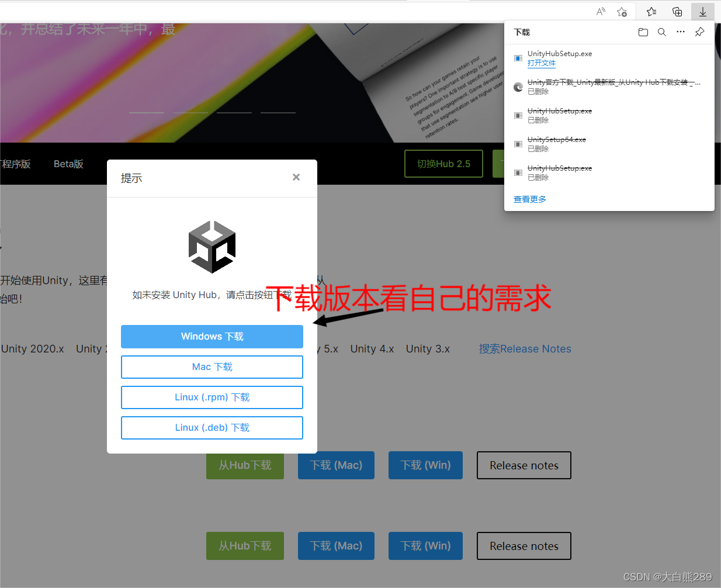The image size is (721, 588).
Task: Close the 提示 dialog with X
Action: (296, 177)
